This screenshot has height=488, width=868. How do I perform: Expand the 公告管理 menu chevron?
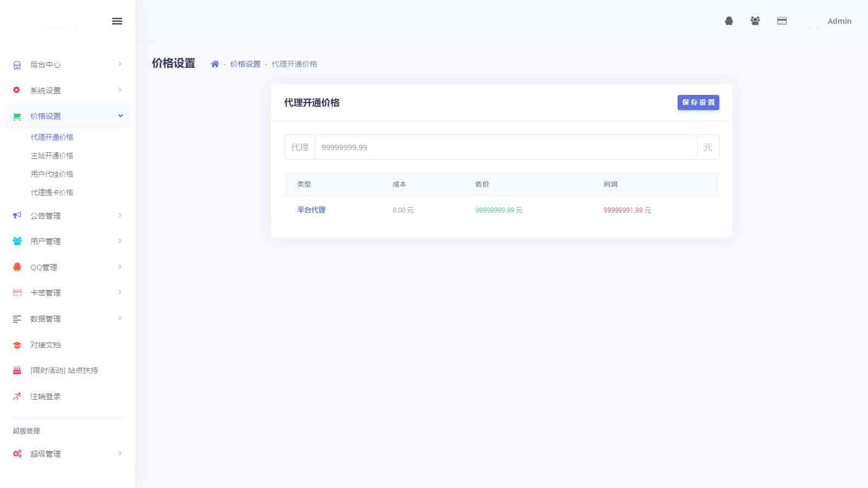120,215
